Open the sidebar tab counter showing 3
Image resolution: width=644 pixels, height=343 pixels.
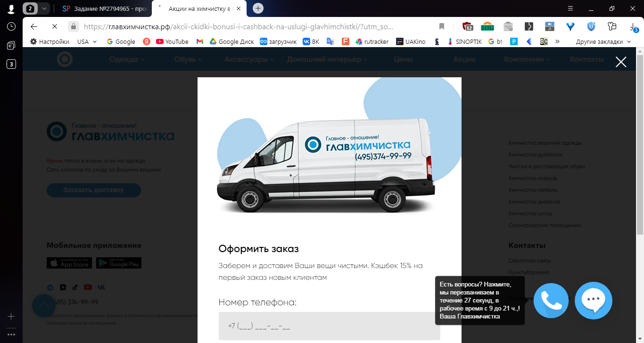(x=11, y=64)
